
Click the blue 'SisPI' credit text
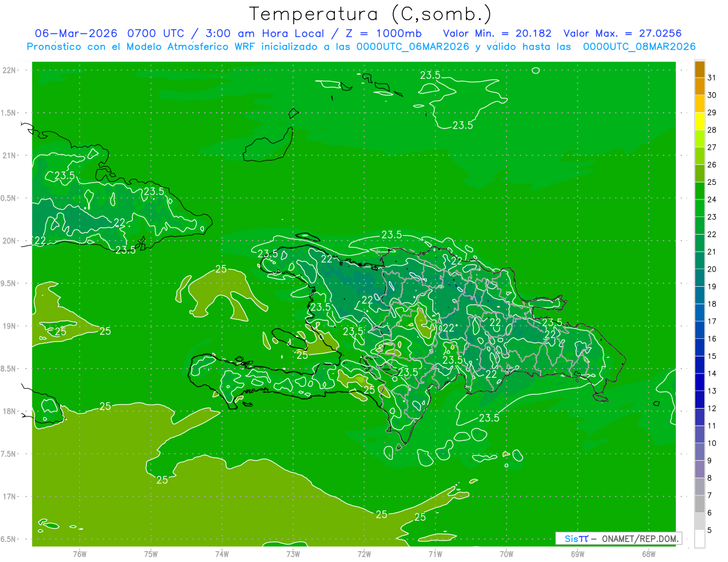(576, 538)
